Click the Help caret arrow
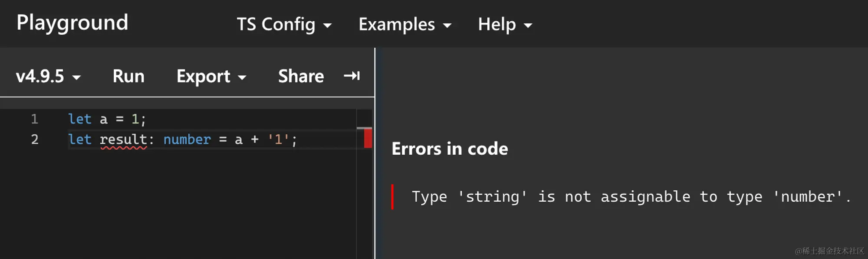 coord(528,26)
